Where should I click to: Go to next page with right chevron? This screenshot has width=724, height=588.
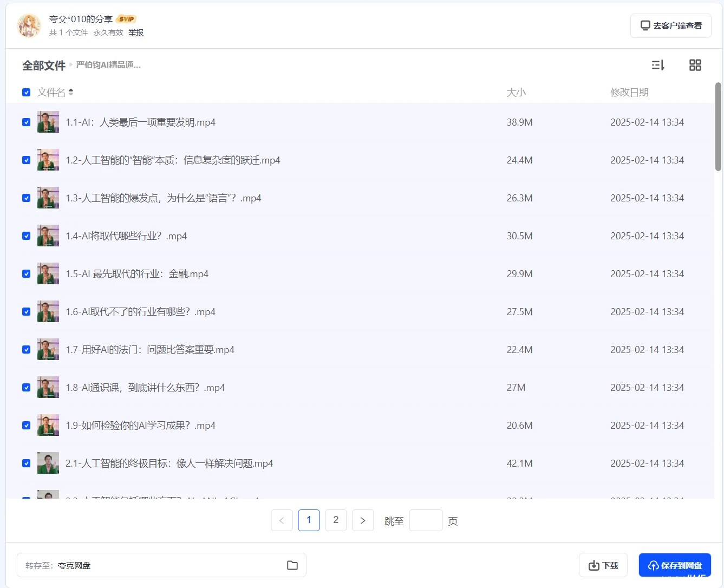click(x=363, y=520)
